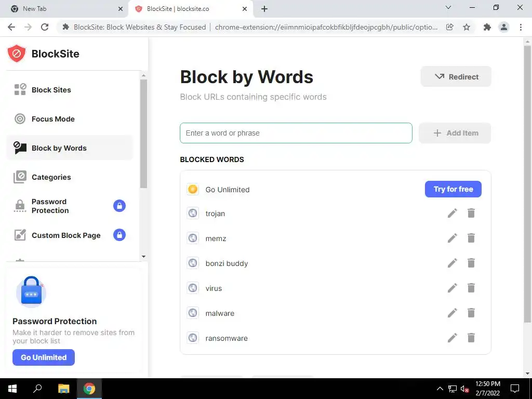Delete the trojan blocked word

click(x=471, y=213)
